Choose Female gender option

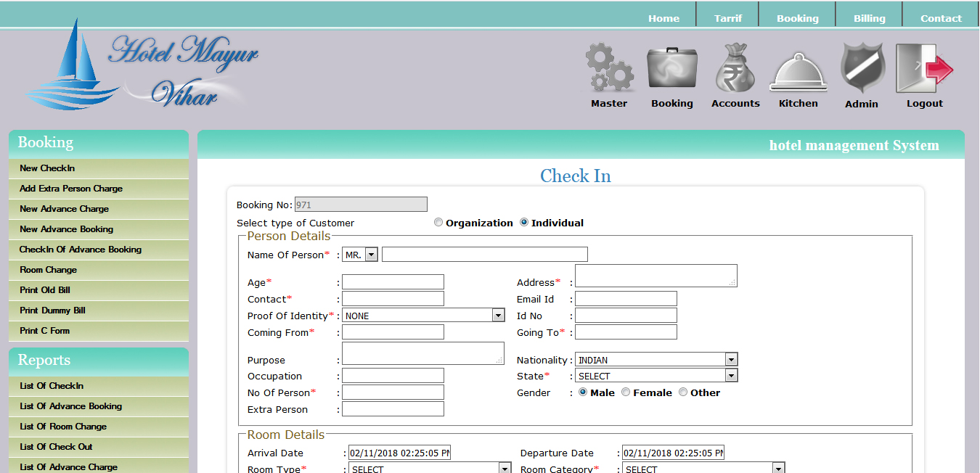coord(626,392)
